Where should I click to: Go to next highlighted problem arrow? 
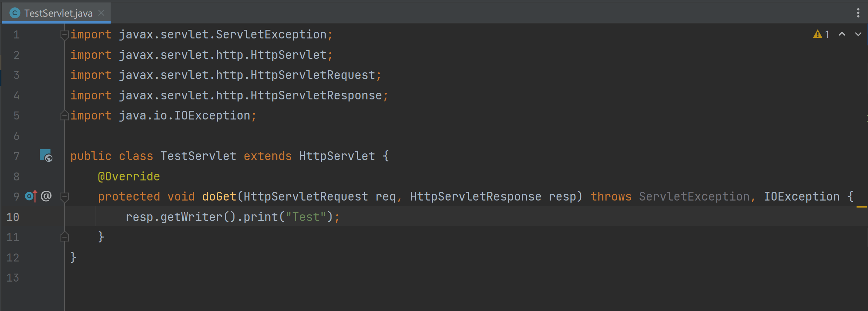(x=858, y=34)
